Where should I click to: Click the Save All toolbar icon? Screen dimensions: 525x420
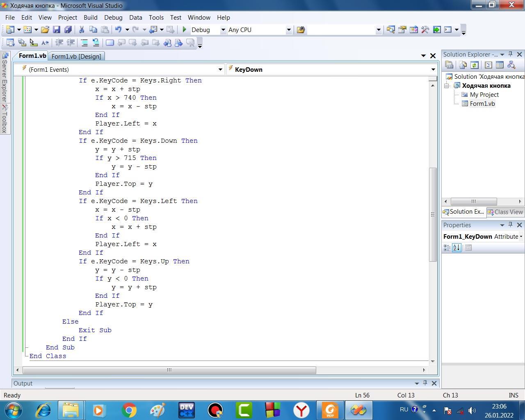click(x=68, y=30)
